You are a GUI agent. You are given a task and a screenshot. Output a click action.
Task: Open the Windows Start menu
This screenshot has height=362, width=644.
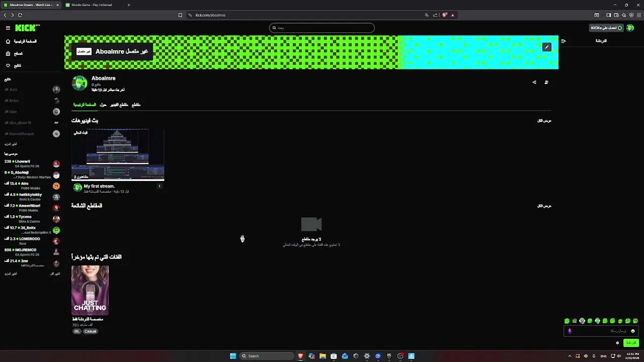click(233, 356)
